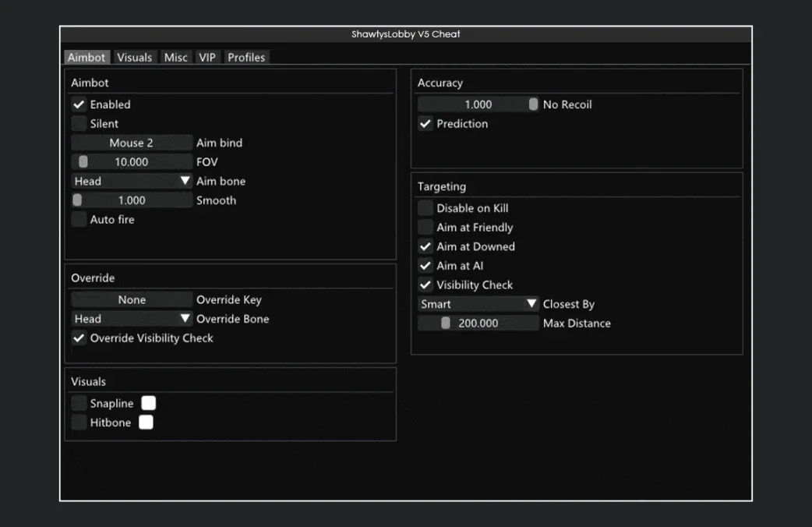Switch to the VIP tab
Screen dimensions: 812x527
coord(207,57)
